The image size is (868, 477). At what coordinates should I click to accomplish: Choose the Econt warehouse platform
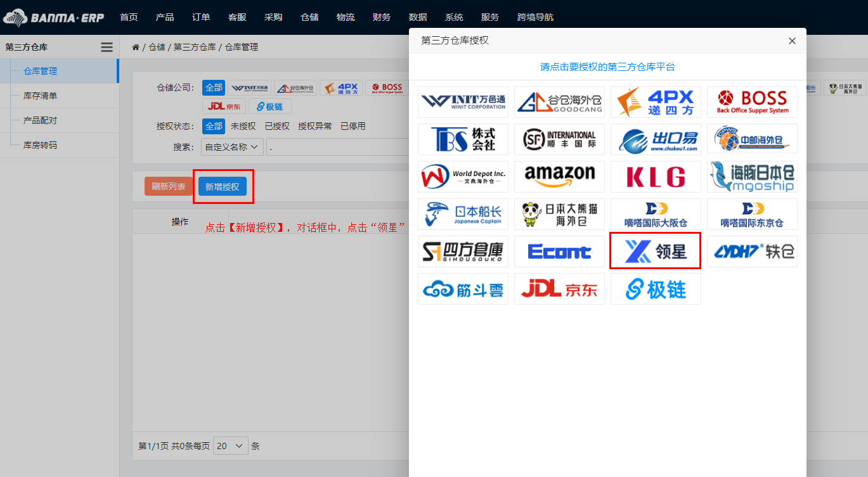559,251
